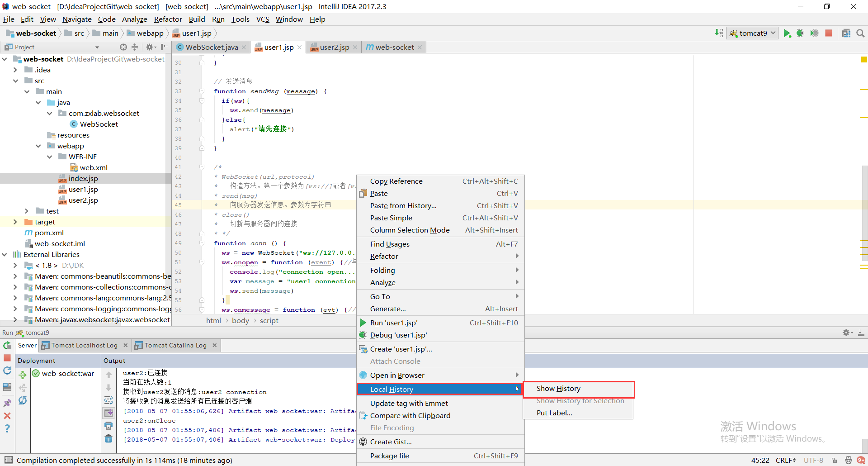The width and height of the screenshot is (868, 466).
Task: Run with coverage icon in toolbar
Action: pos(814,33)
